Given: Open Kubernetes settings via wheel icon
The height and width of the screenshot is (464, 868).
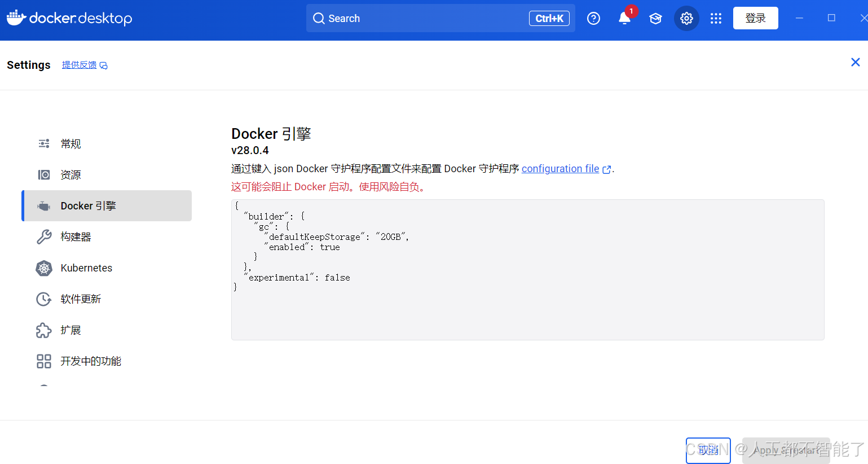Looking at the screenshot, I should (44, 268).
